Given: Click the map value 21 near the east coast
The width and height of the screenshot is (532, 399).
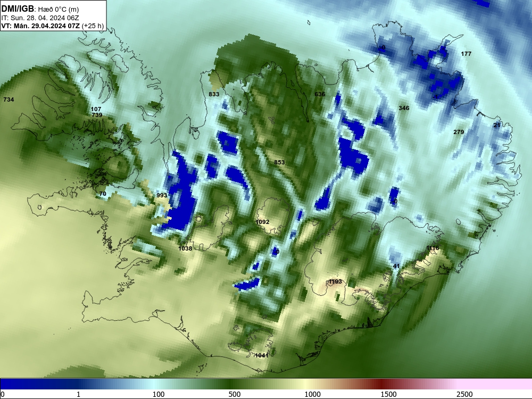Looking at the screenshot, I should pos(497,125).
